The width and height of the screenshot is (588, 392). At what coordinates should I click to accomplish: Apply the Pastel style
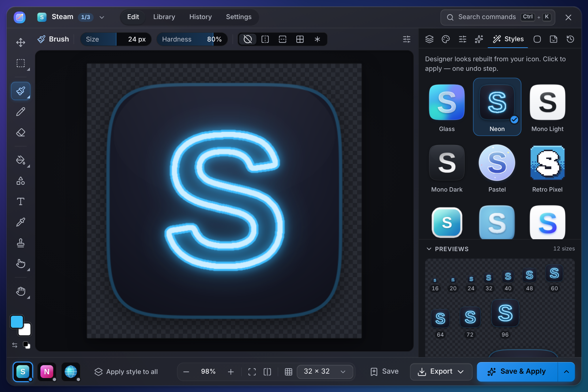[497, 168]
